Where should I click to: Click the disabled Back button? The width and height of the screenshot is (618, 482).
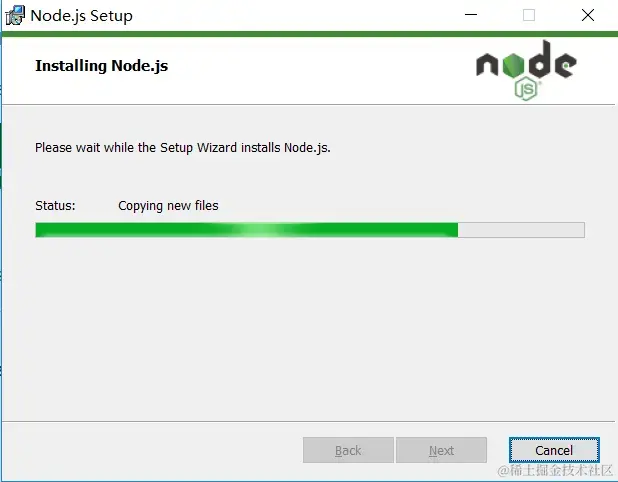click(348, 450)
